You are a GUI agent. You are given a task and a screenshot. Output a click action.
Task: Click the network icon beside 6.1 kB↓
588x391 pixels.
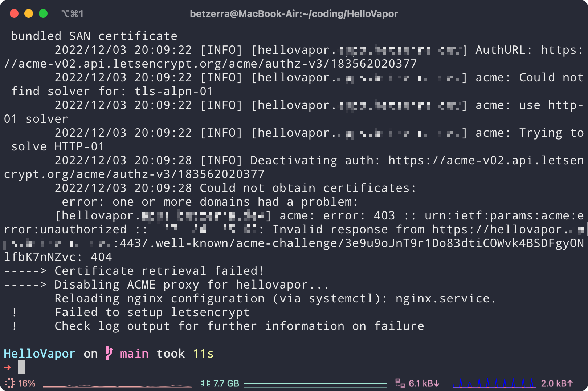pos(400,383)
